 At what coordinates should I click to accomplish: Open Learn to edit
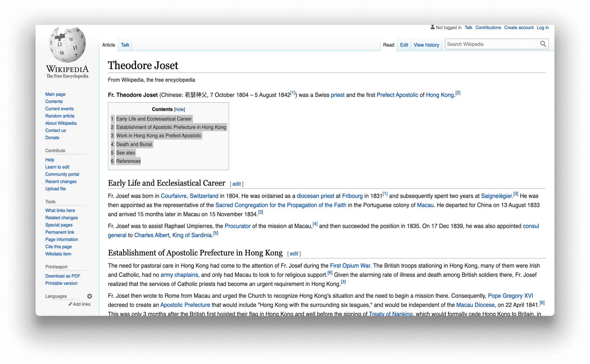[x=57, y=167]
